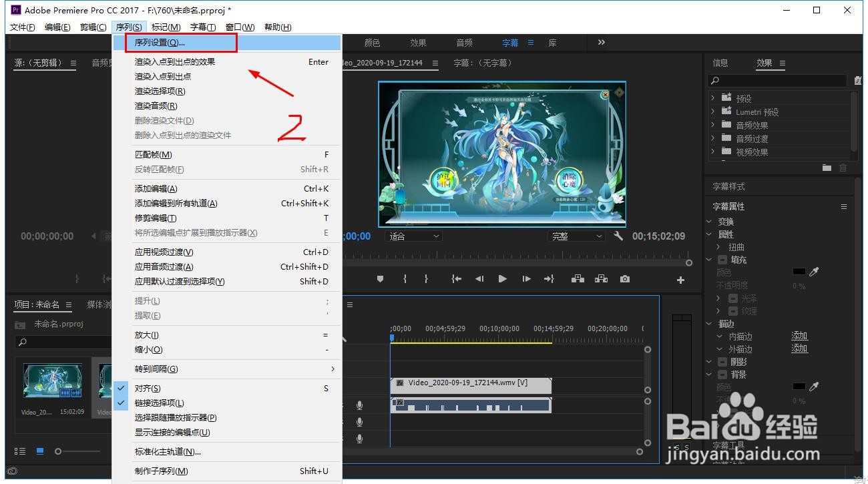Click the fill color black swatch

tap(799, 272)
